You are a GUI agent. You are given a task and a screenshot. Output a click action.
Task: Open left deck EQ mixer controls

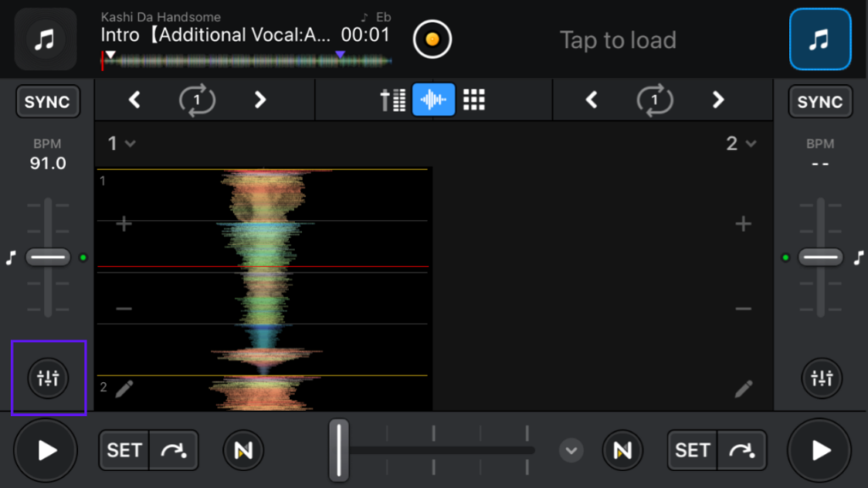[48, 378]
